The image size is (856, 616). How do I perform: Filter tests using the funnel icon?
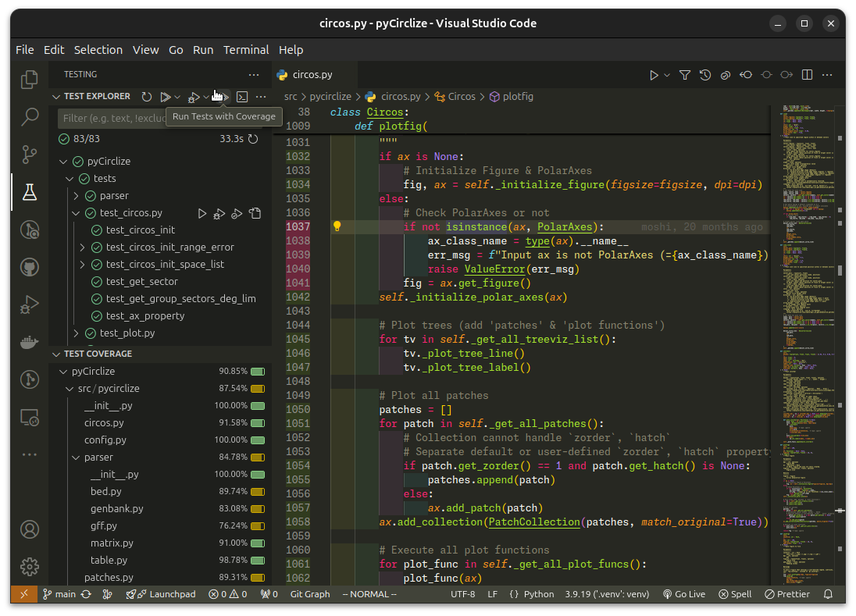pyautogui.click(x=685, y=74)
